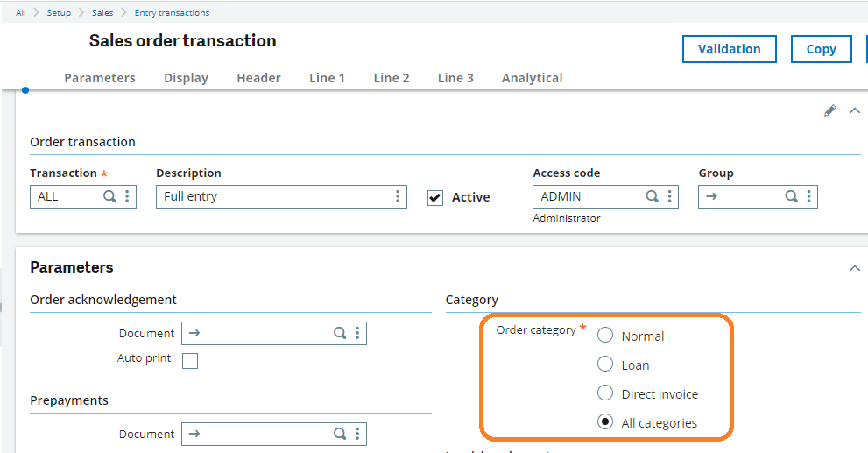Image resolution: width=868 pixels, height=453 pixels.
Task: Click the Order acknowledgement Document search icon
Action: coord(340,333)
